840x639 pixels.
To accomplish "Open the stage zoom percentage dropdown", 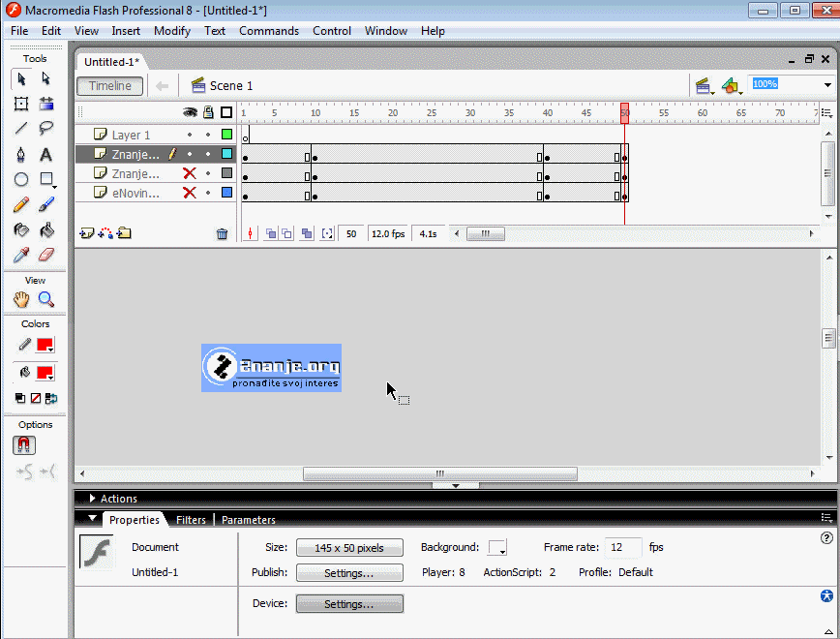I will click(x=827, y=84).
